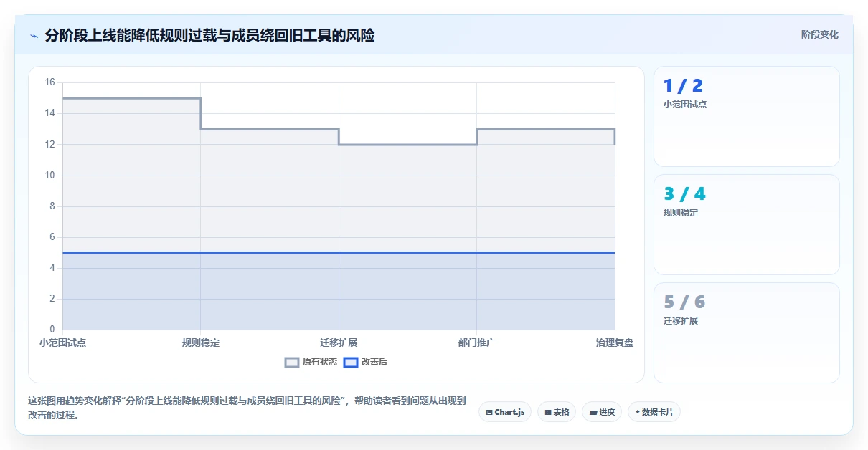Click the 小范围试点 x-axis label
This screenshot has height=450, width=868.
(62, 343)
